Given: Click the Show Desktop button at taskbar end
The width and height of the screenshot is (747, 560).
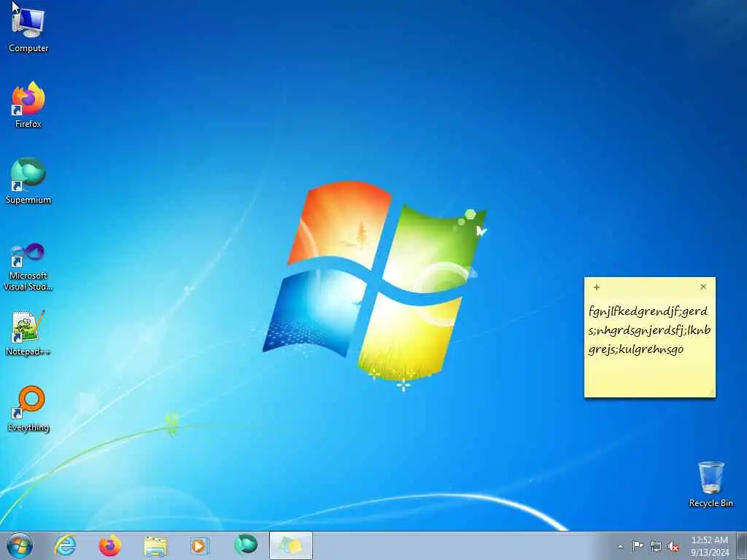Looking at the screenshot, I should tap(741, 545).
